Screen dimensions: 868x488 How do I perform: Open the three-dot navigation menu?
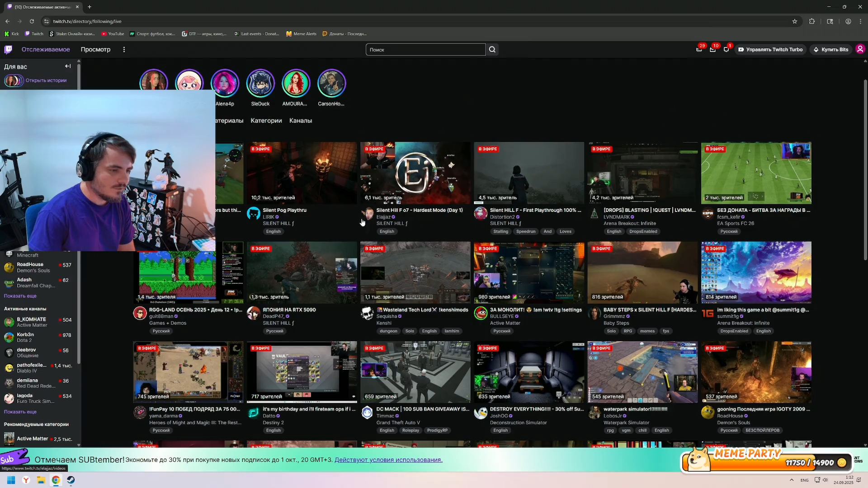(x=124, y=50)
